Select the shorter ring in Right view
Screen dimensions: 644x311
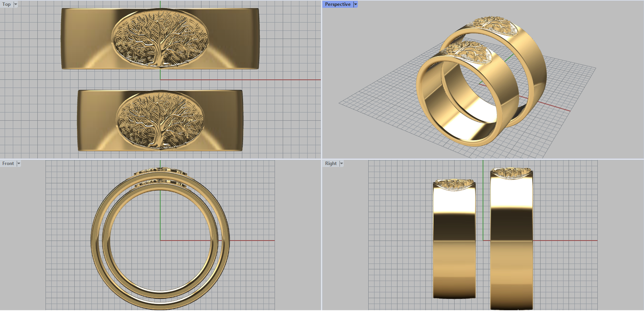click(x=454, y=242)
